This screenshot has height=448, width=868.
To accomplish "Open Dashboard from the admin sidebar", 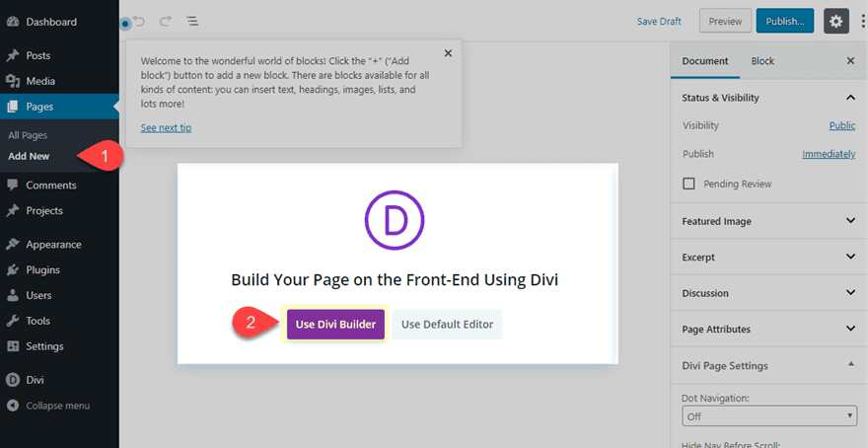I will [51, 22].
